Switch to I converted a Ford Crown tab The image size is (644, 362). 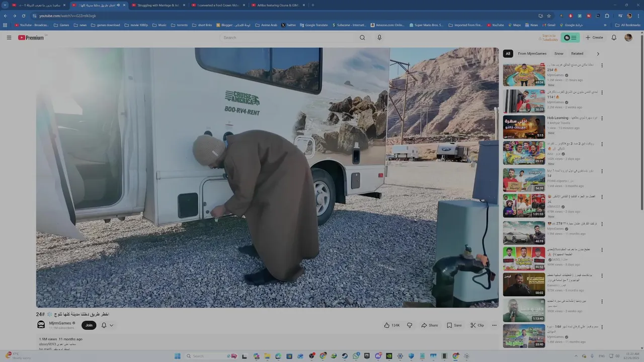(218, 5)
